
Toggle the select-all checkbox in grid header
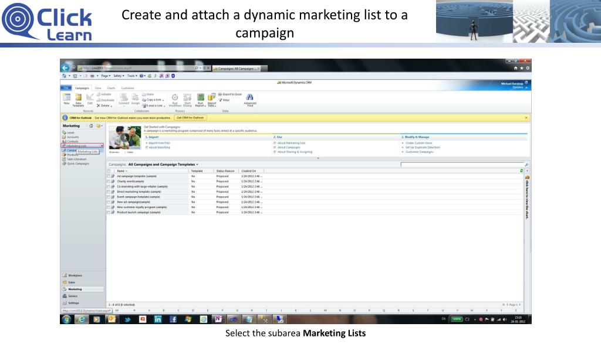(109, 171)
